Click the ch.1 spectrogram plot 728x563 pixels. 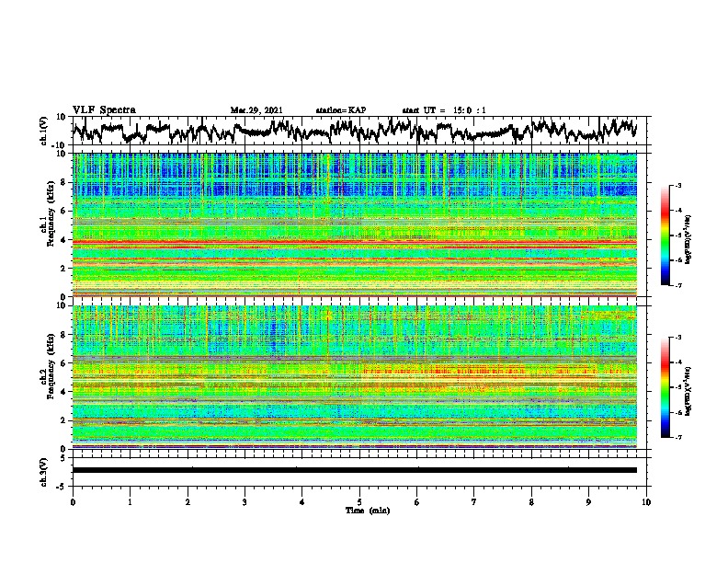click(355, 224)
